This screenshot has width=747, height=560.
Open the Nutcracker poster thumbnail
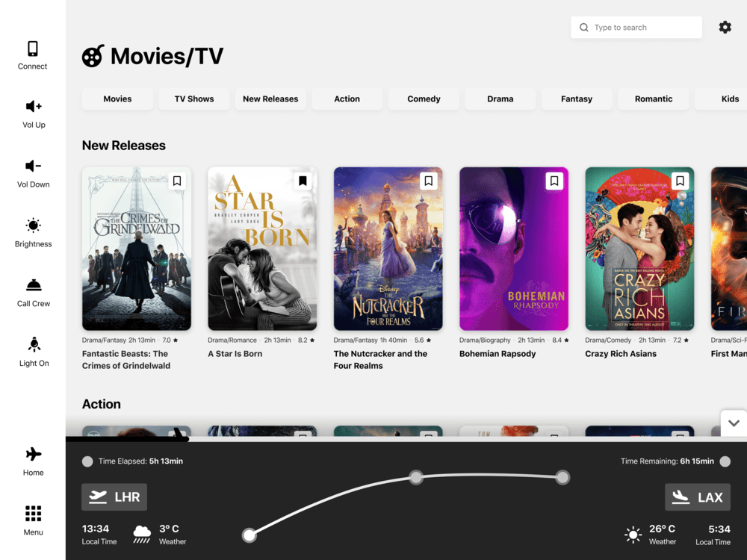click(388, 249)
